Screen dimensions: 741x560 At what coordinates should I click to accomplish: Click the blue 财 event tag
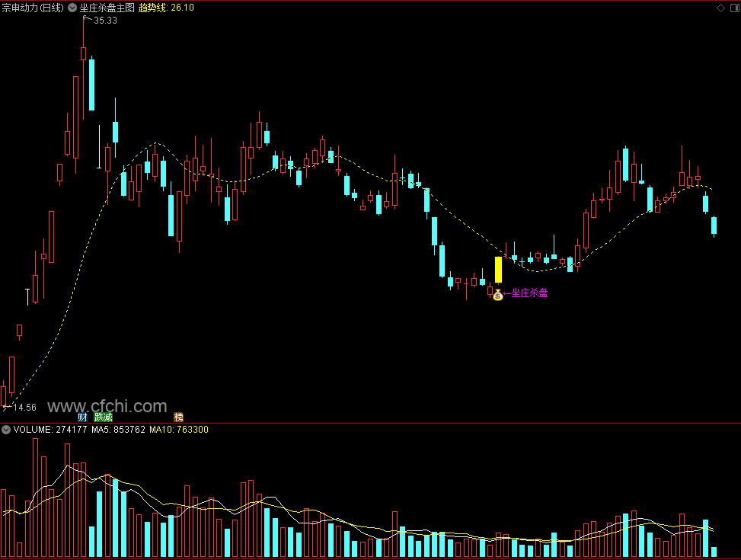point(83,418)
